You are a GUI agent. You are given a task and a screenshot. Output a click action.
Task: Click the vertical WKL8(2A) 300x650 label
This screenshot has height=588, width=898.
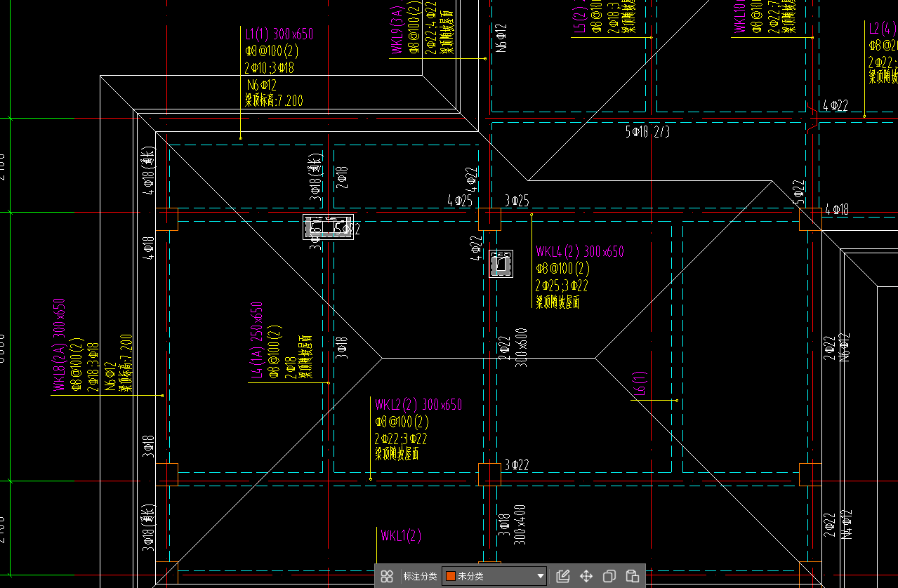coord(59,345)
